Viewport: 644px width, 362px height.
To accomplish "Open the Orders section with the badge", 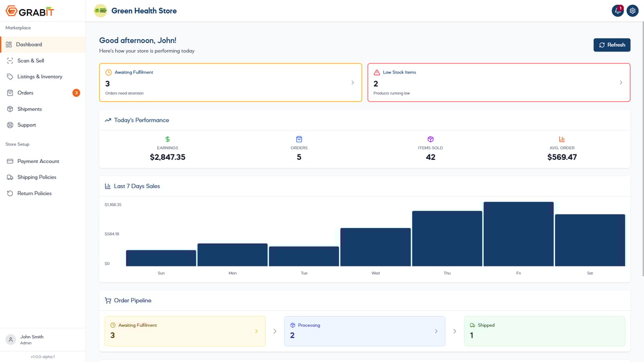I will tap(24, 92).
